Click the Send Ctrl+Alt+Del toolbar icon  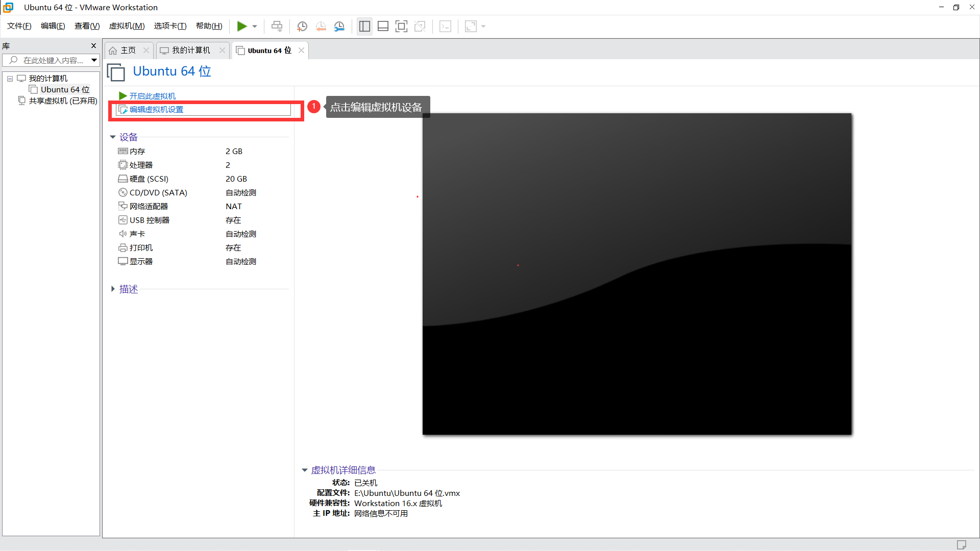click(277, 26)
